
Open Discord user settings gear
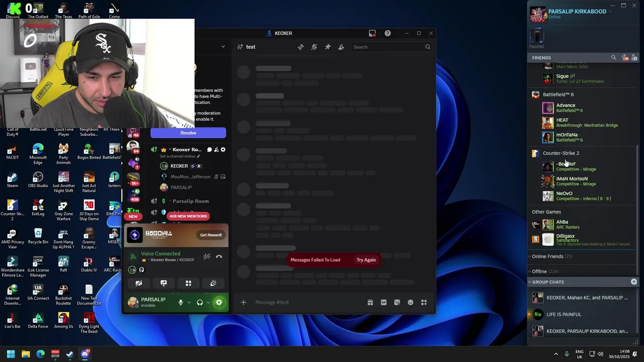[219, 302]
